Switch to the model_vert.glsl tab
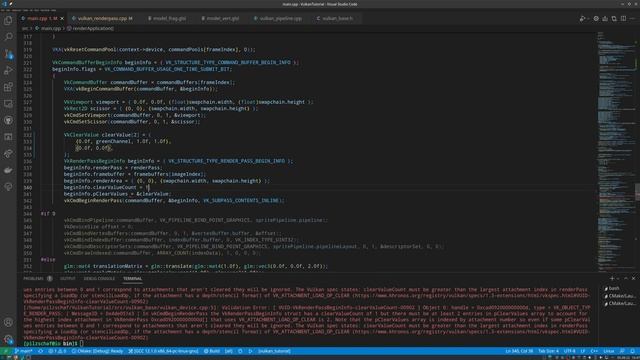640x360 pixels. pyautogui.click(x=220, y=18)
